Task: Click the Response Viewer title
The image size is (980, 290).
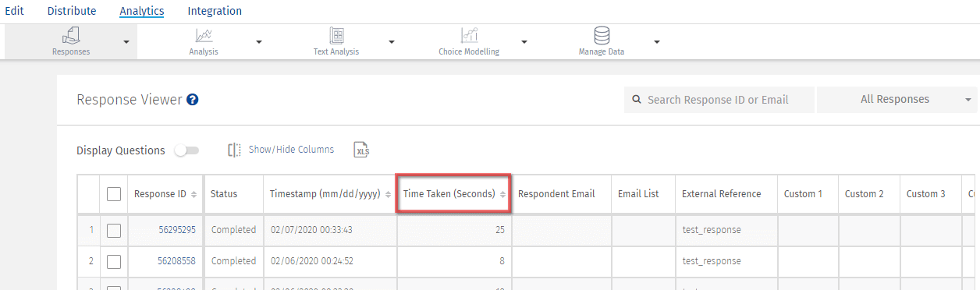Action: (130, 100)
